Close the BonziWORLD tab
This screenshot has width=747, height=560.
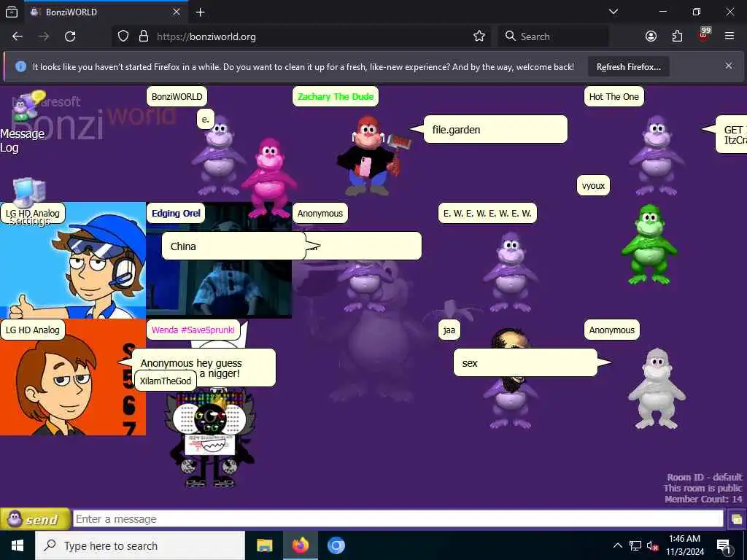point(177,12)
